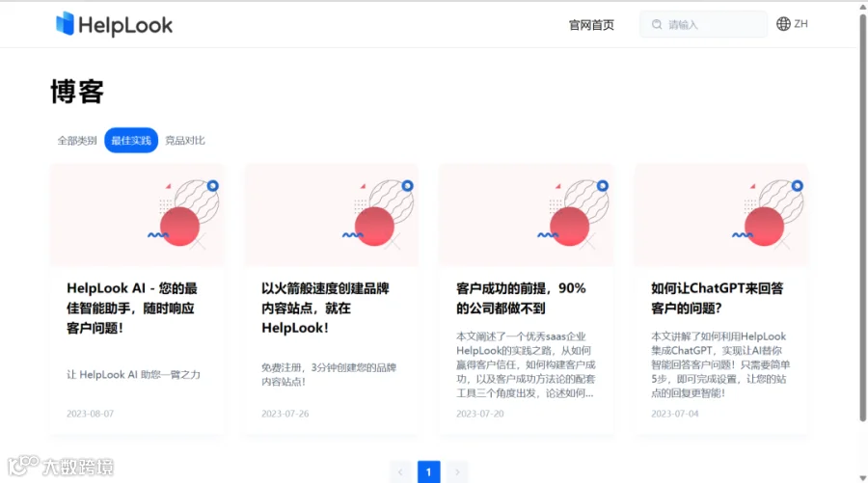Click the date 2023-07-20
The height and width of the screenshot is (483, 868).
pos(480,414)
